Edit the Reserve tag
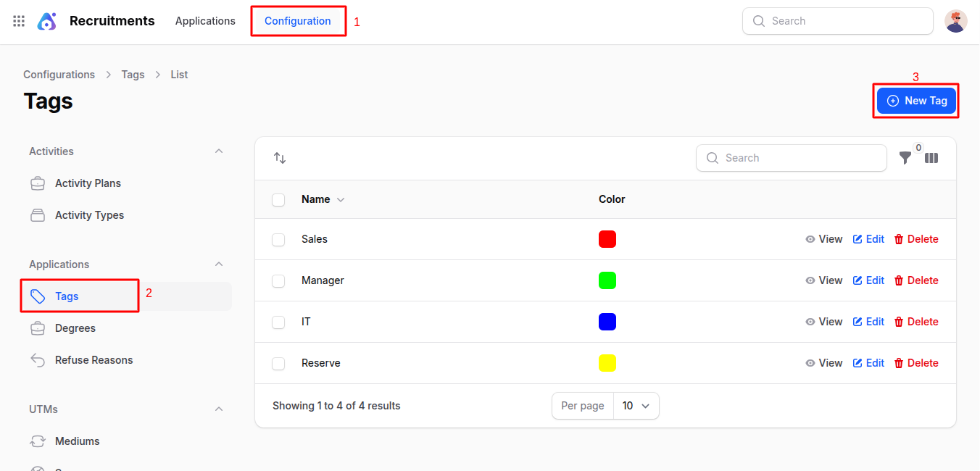 click(x=868, y=362)
